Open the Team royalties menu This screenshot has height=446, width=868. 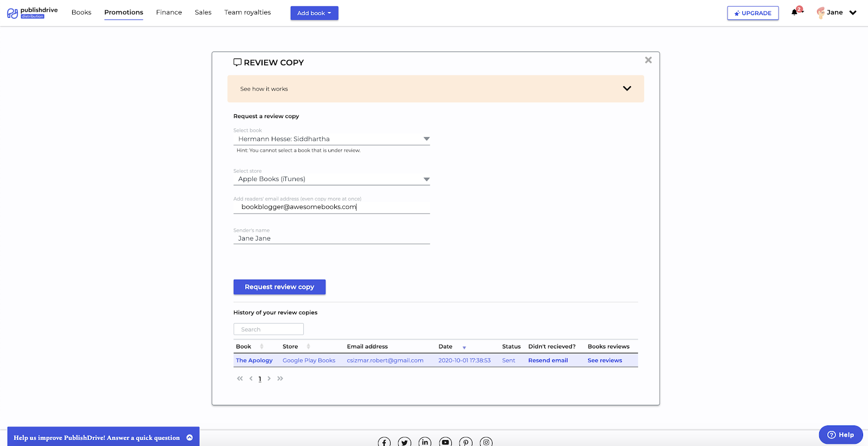247,12
